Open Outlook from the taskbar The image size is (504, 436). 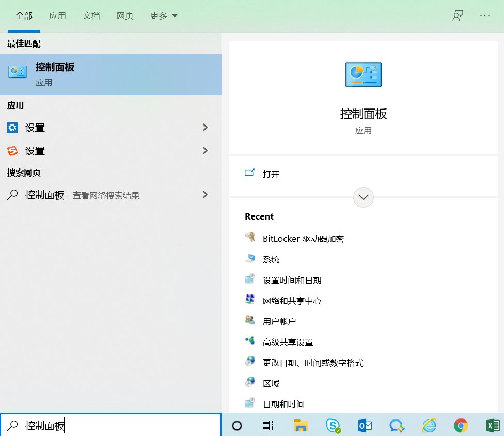pos(365,426)
